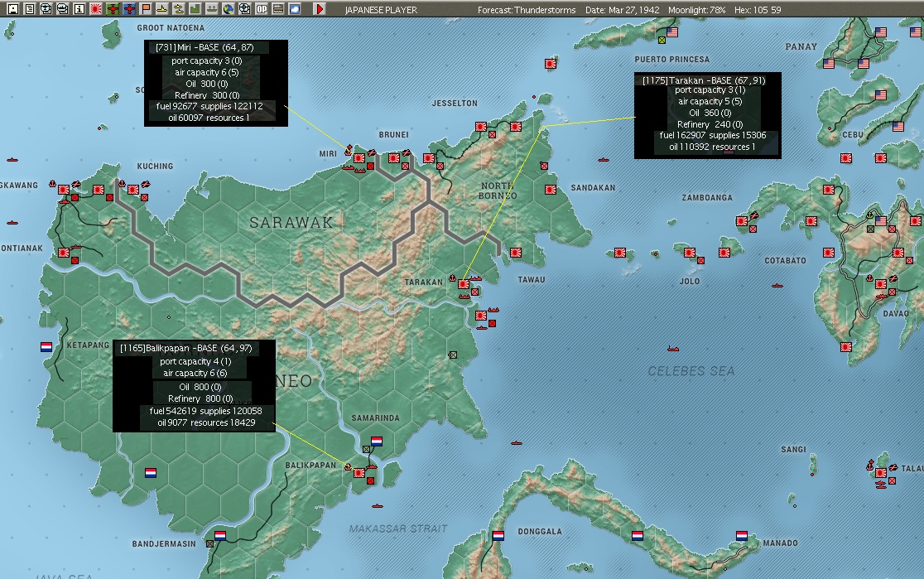Click the 'Moonlight: 78%' status text

tap(696, 10)
